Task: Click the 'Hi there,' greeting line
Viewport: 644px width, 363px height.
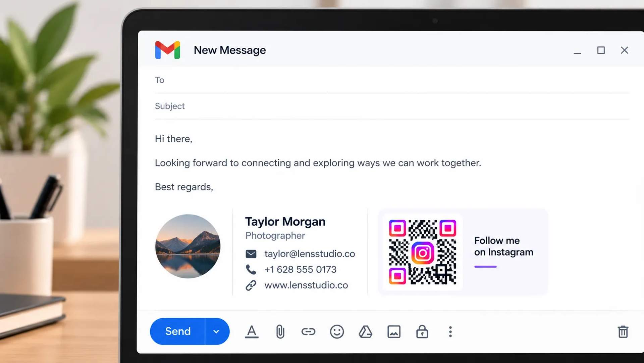Action: click(x=173, y=139)
